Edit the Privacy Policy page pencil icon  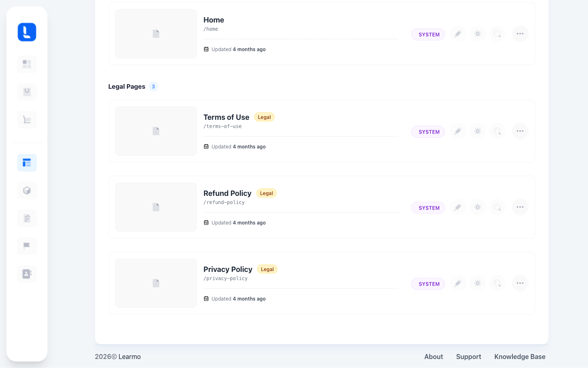(x=458, y=283)
